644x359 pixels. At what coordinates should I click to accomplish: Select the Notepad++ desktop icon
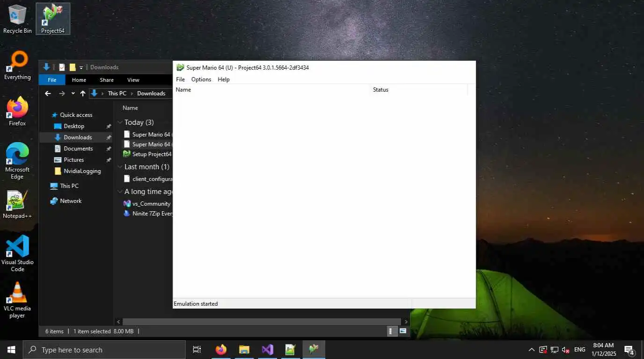pos(17,204)
